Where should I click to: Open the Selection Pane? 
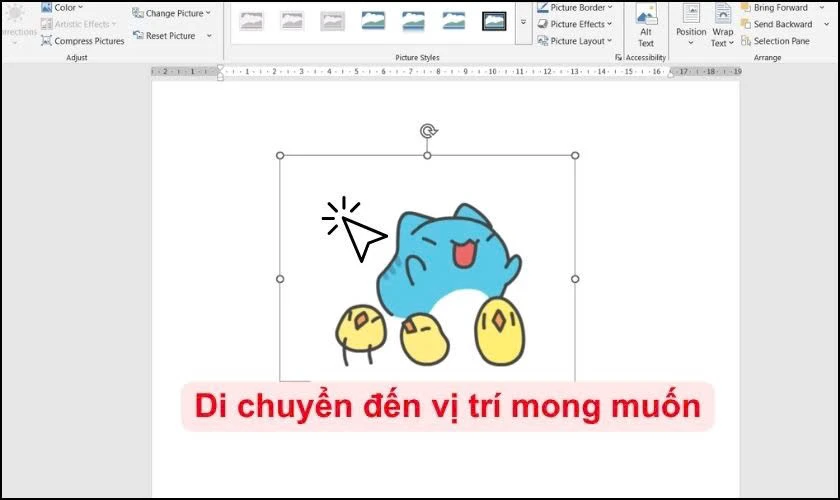(775, 41)
